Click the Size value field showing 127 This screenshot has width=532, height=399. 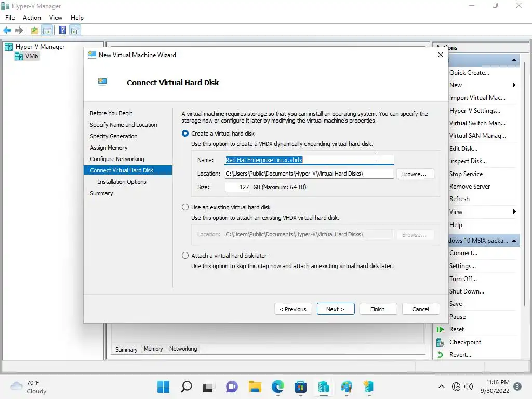point(237,187)
